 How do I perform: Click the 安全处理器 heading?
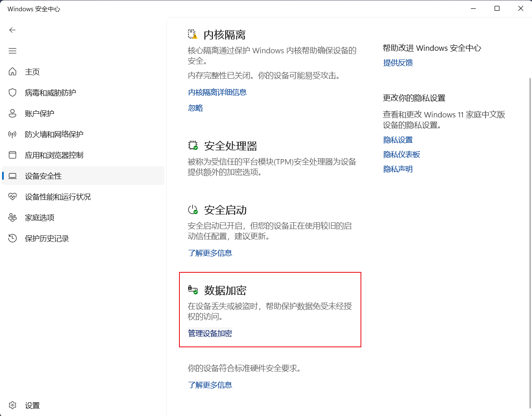231,146
